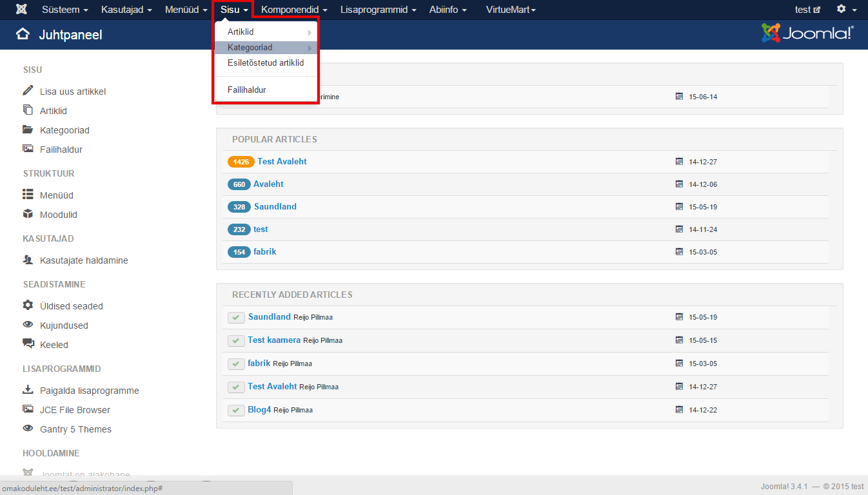868x495 pixels.
Task: Click the 232 hits badge
Action: click(x=239, y=229)
